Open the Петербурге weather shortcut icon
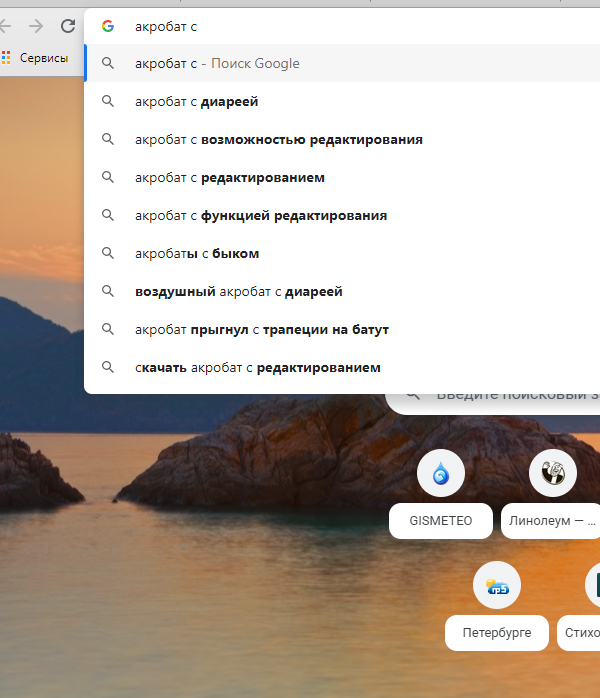600x698 pixels. click(x=496, y=586)
